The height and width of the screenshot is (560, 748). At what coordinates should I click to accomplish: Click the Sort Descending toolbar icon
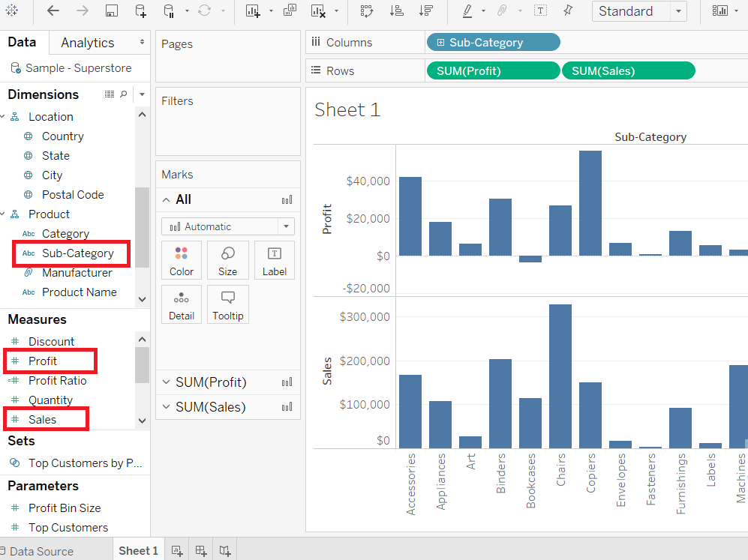coord(425,11)
